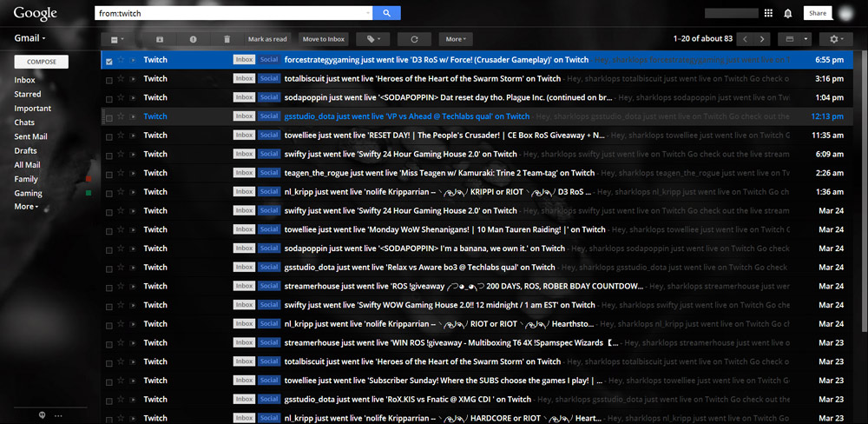Open the account profile avatar
868x424 pixels.
(x=846, y=13)
